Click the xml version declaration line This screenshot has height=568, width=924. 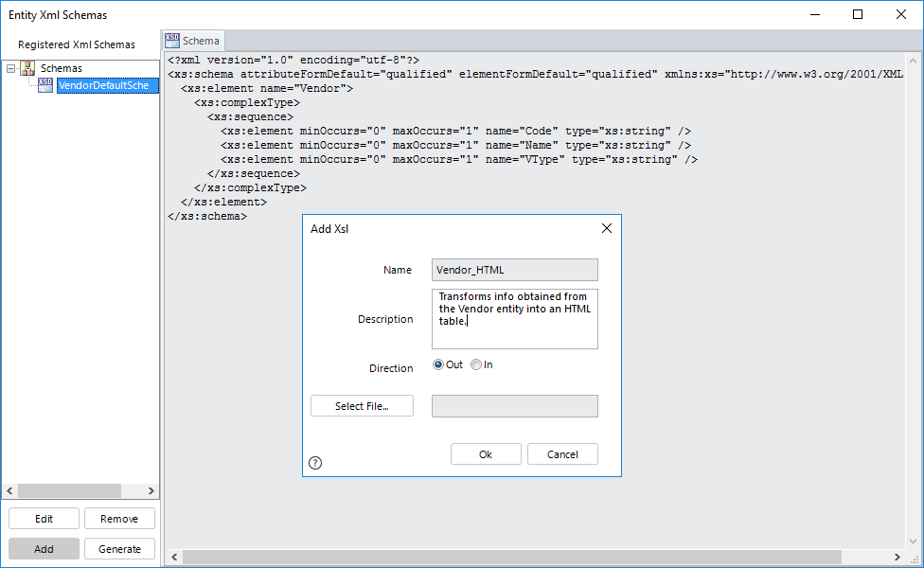[293, 60]
